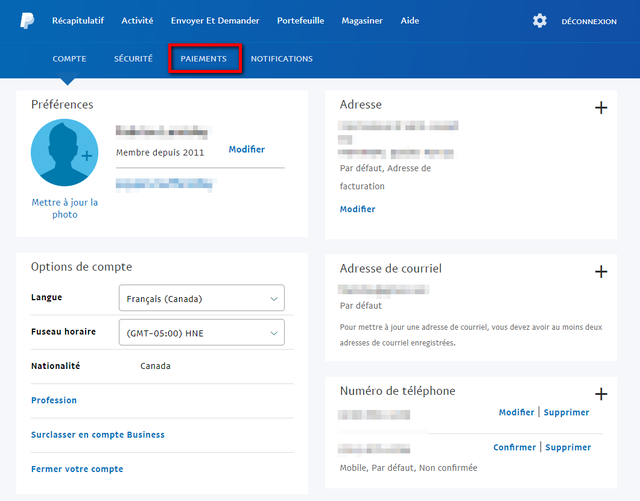Viewport: 640px width, 501px height.
Task: Add an email with the plus icon
Action: click(x=601, y=271)
